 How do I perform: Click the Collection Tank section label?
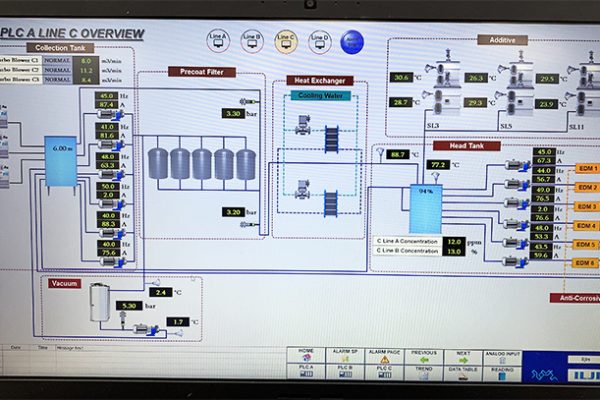tap(60, 48)
